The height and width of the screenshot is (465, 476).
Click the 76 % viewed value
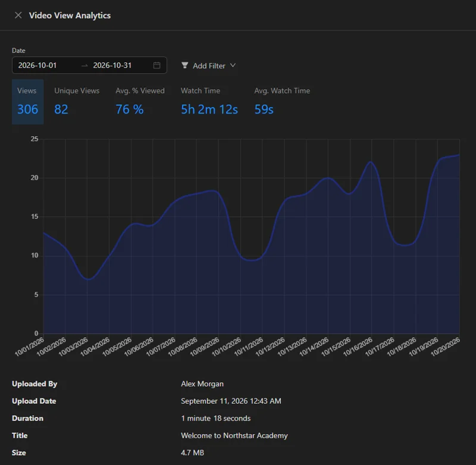coord(130,109)
